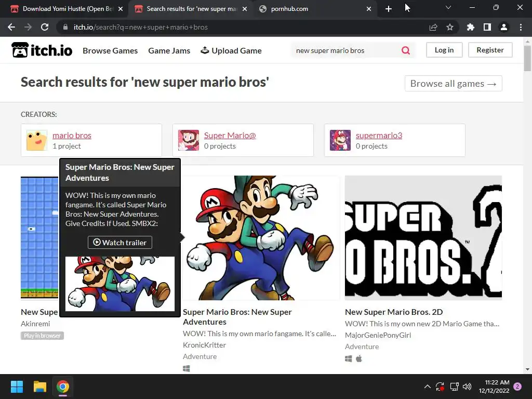Show hidden tray icons chevron

click(428, 387)
